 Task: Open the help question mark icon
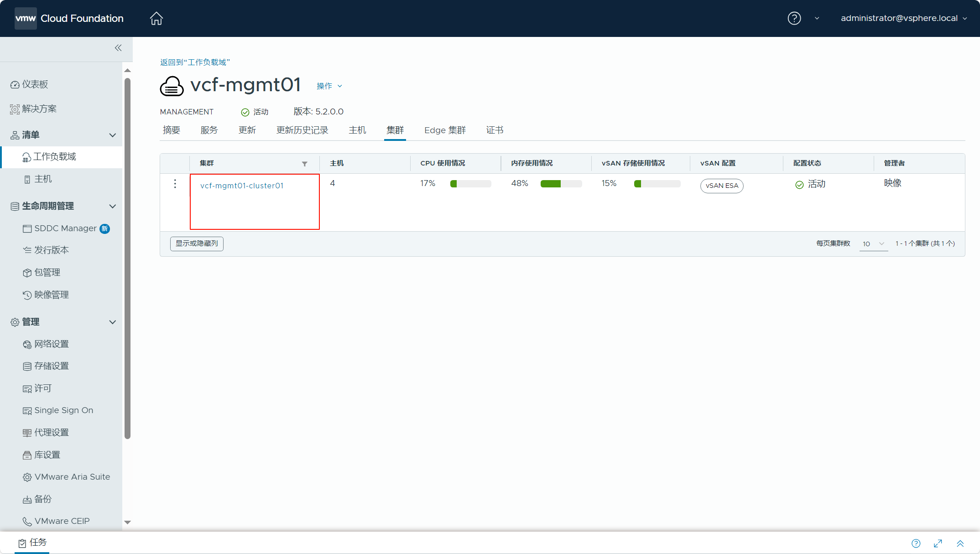(794, 18)
